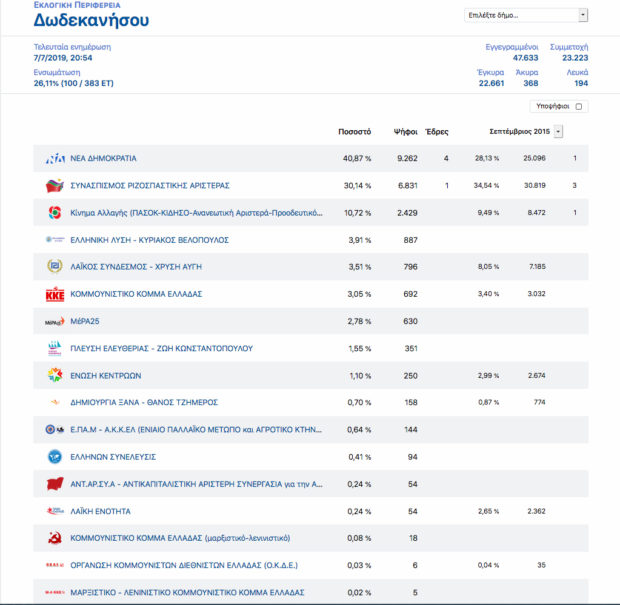Click ΣΥΡΙΖΑ vote count 6.831
The image size is (620, 605).
pyautogui.click(x=408, y=185)
